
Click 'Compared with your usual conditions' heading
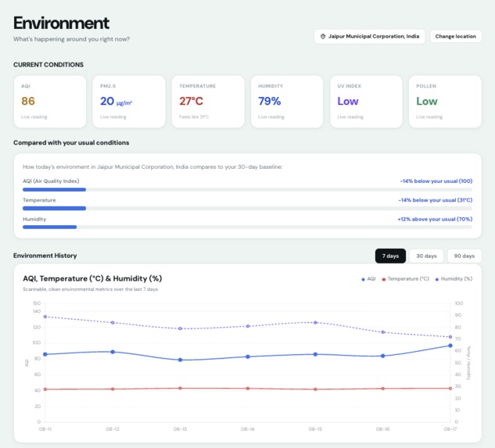pos(71,143)
